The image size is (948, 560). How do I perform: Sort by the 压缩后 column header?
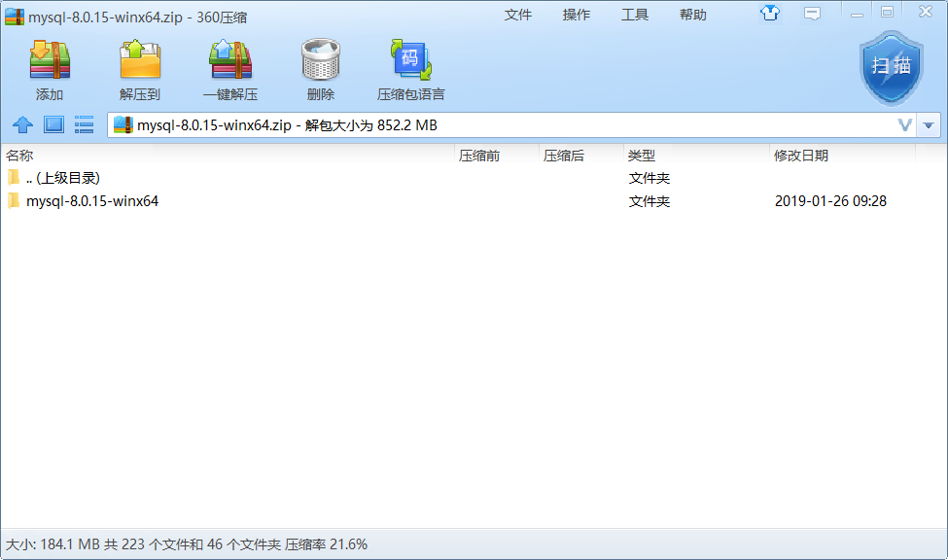click(581, 156)
